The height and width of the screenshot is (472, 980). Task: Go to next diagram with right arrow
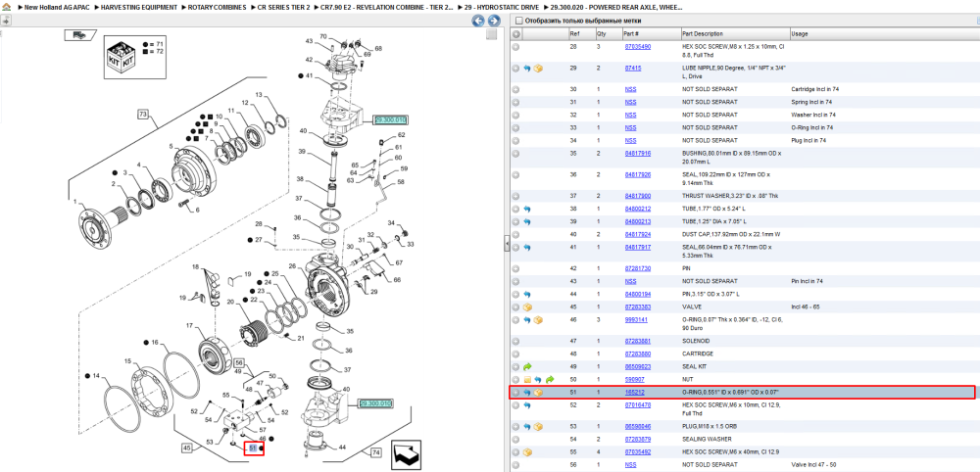(x=493, y=21)
